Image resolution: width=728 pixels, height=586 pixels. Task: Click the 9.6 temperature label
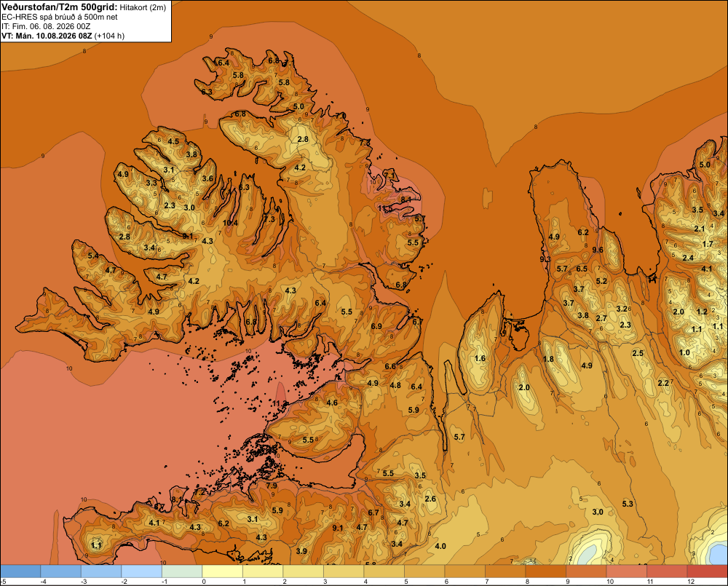click(x=598, y=250)
